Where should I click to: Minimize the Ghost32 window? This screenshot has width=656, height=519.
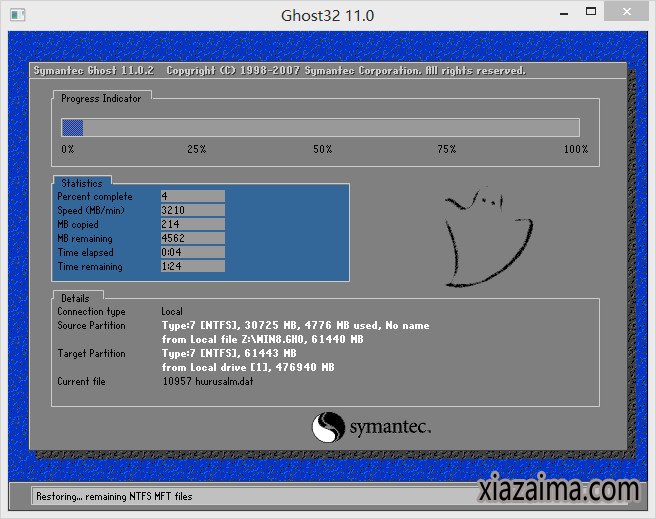(564, 13)
